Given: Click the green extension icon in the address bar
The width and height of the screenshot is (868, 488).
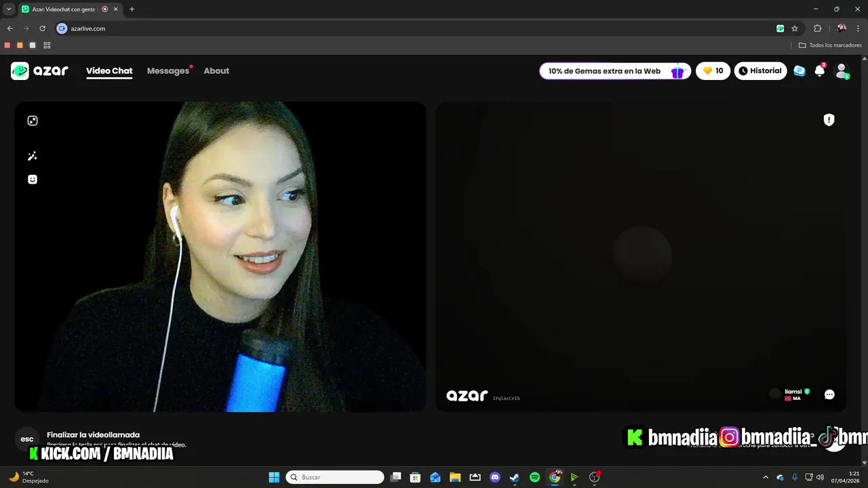Looking at the screenshot, I should pyautogui.click(x=780, y=28).
